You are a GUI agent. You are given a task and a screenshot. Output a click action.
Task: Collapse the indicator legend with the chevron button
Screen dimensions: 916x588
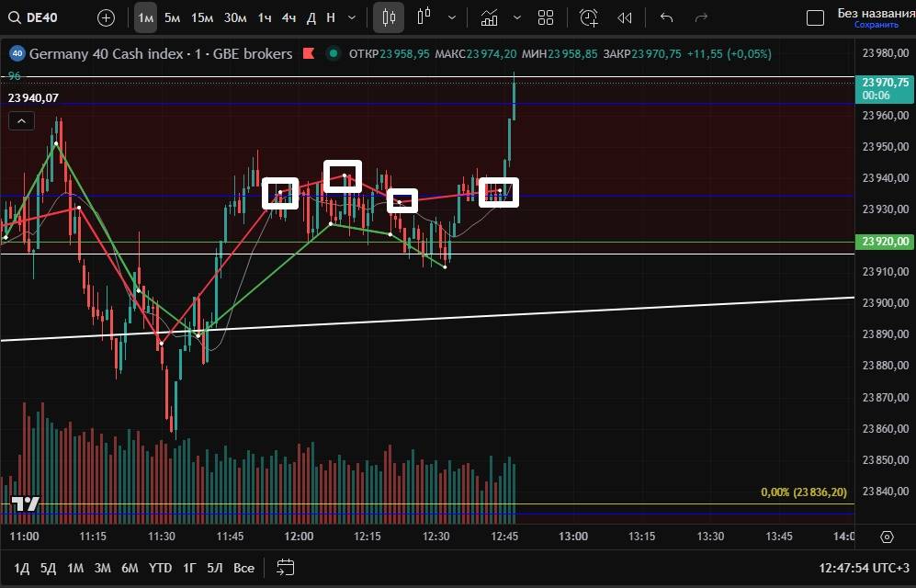tap(21, 121)
